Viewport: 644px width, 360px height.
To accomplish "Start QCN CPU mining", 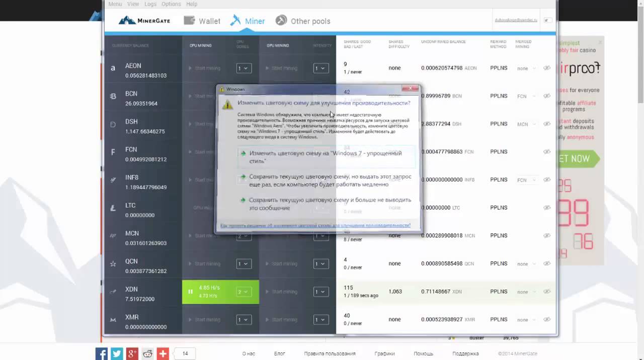I will (204, 263).
